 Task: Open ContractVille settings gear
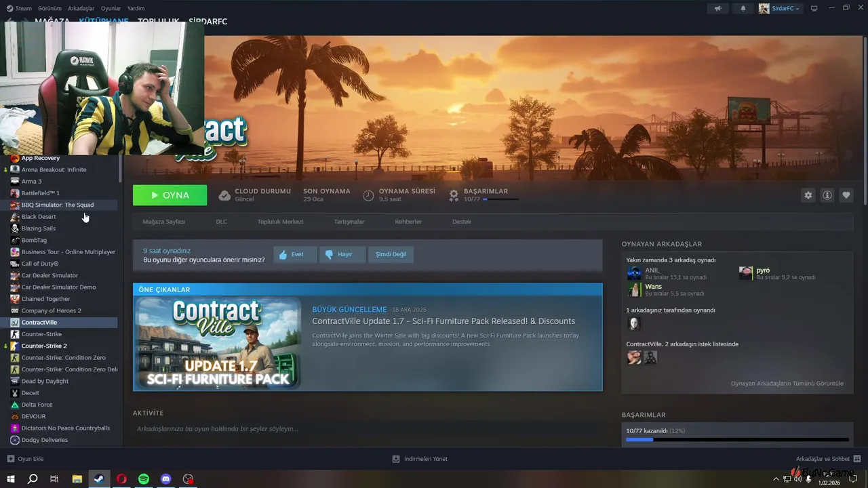[808, 195]
